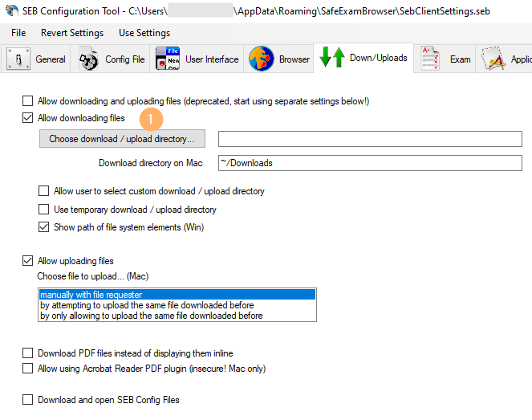Click the Down/Uploads green arrows icon

coord(332,58)
